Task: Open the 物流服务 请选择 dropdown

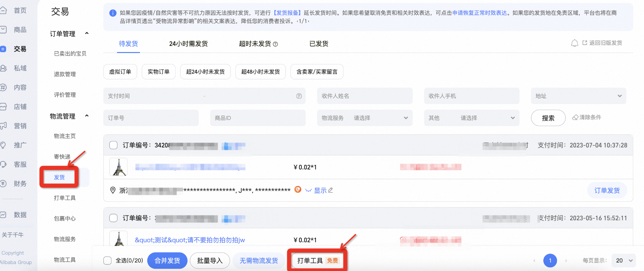Action: pos(364,118)
